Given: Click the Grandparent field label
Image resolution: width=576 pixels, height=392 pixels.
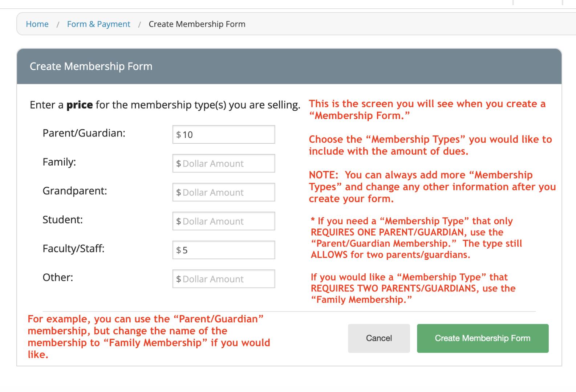Looking at the screenshot, I should click(75, 191).
